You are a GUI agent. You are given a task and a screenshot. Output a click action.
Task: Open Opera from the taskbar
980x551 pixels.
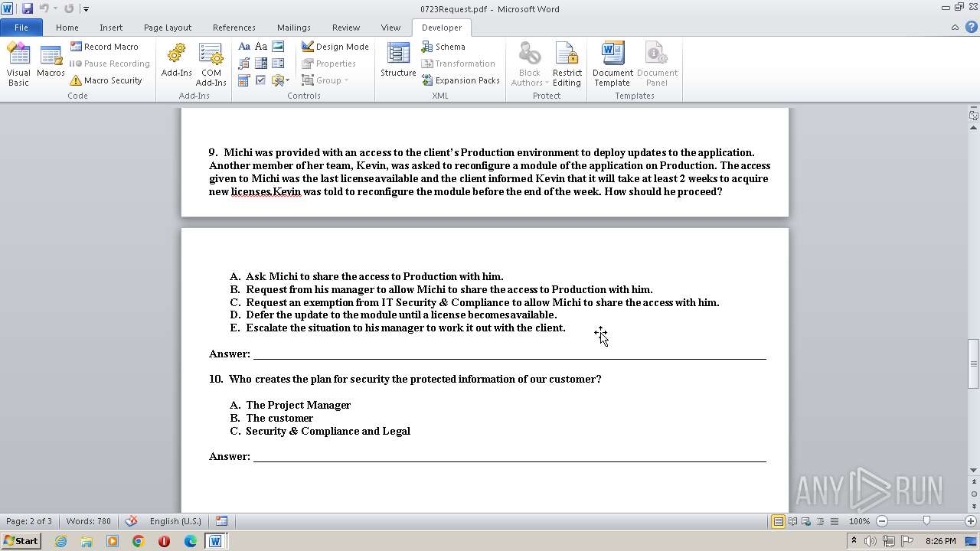164,541
